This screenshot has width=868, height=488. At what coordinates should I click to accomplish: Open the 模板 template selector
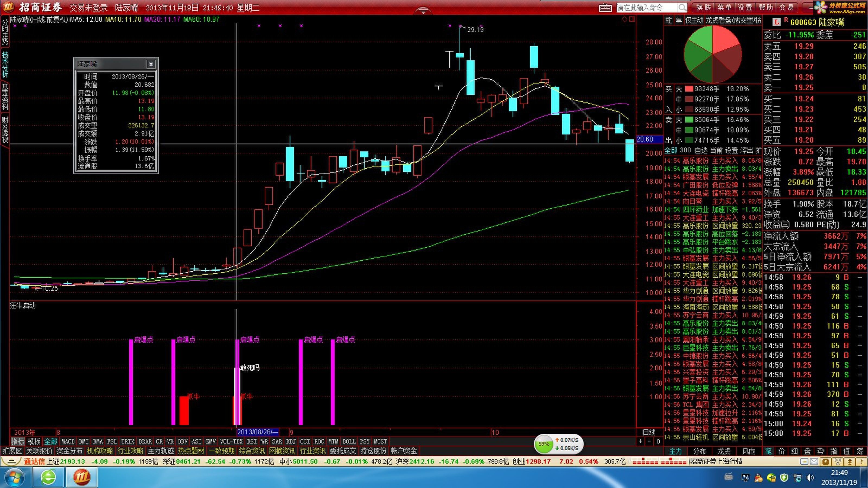point(34,442)
